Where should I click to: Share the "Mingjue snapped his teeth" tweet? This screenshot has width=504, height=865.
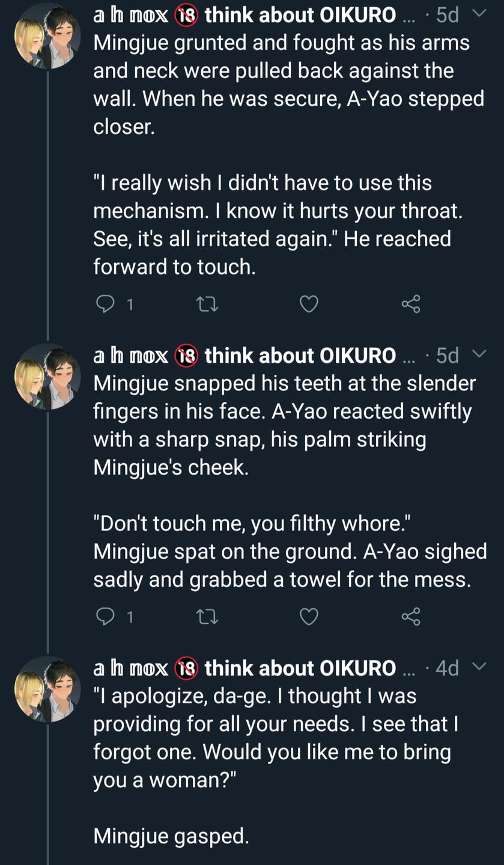[x=411, y=616]
